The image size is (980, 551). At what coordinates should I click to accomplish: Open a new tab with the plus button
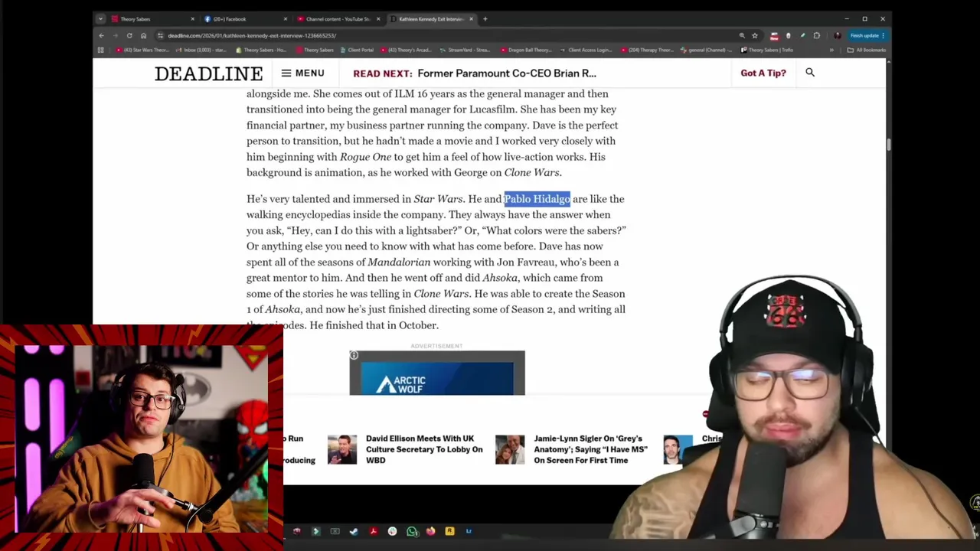485,19
